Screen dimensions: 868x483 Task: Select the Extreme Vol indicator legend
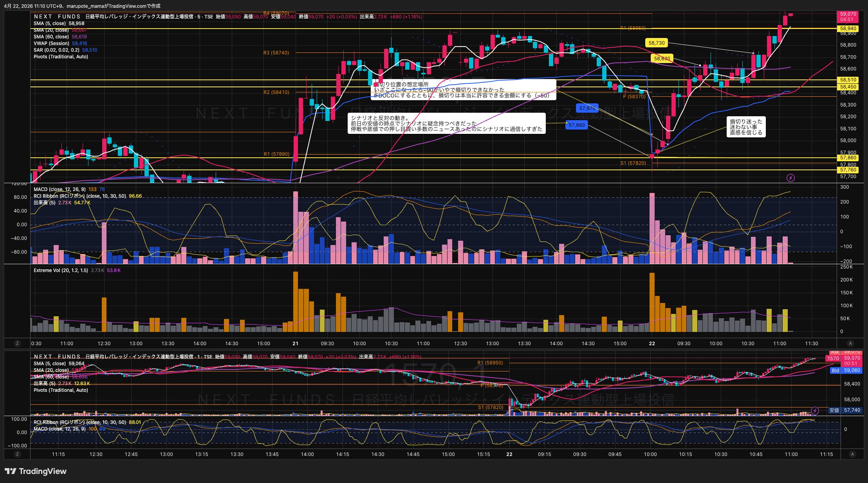(x=61, y=270)
